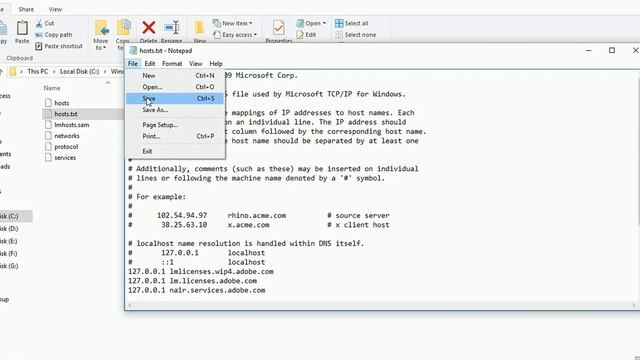
Task: Click Local Disk (C:) in the address bar
Action: (x=79, y=72)
